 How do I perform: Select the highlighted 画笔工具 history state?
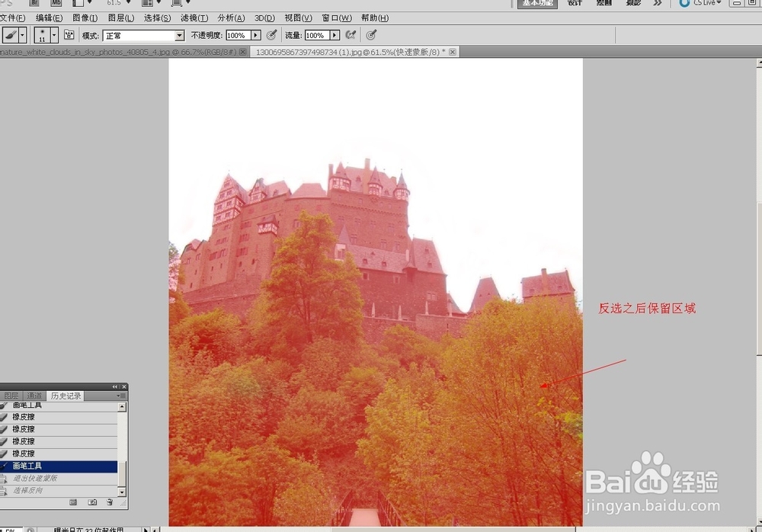click(x=59, y=466)
